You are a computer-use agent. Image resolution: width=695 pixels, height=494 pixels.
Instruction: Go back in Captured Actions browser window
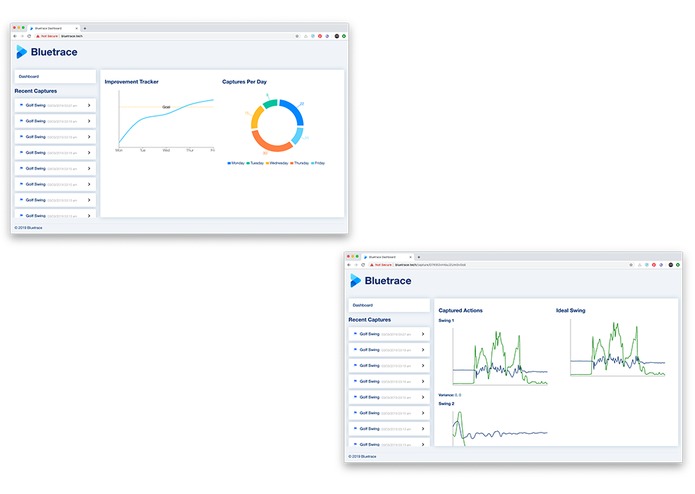point(349,265)
